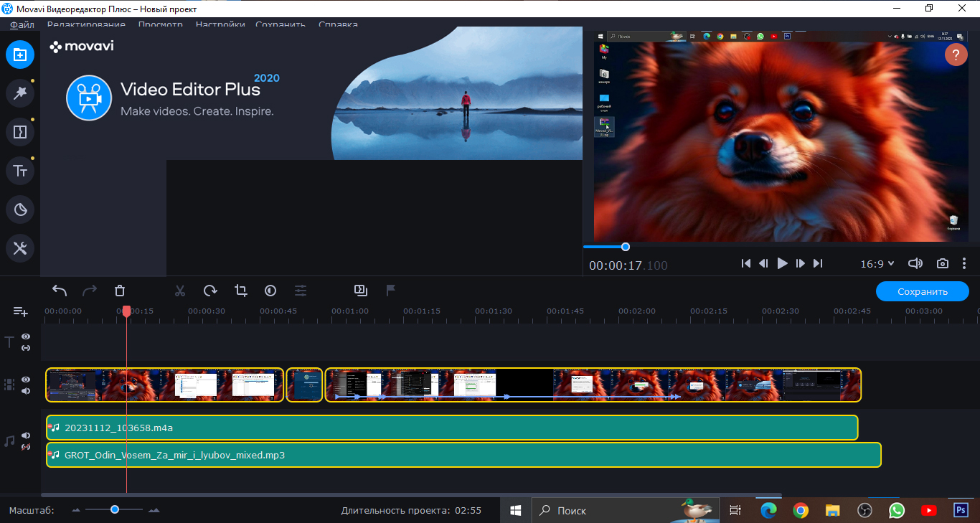
Task: Step forward one frame
Action: (800, 264)
